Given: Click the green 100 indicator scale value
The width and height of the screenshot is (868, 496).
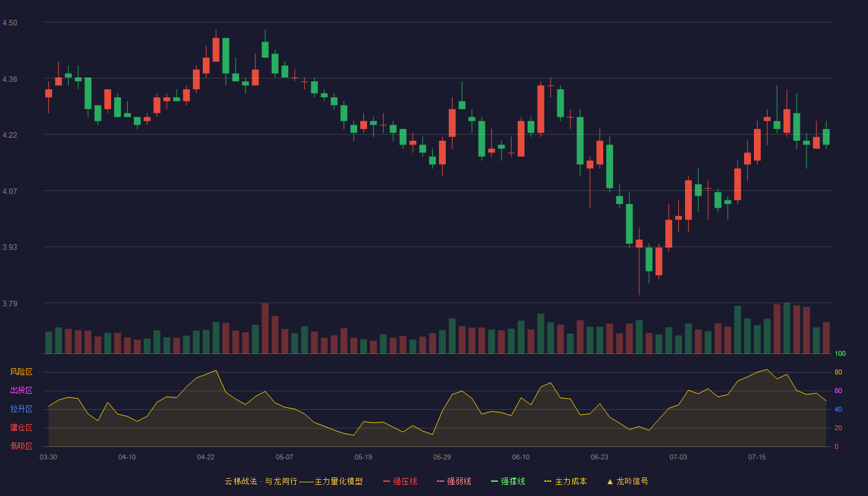Looking at the screenshot, I should [840, 354].
